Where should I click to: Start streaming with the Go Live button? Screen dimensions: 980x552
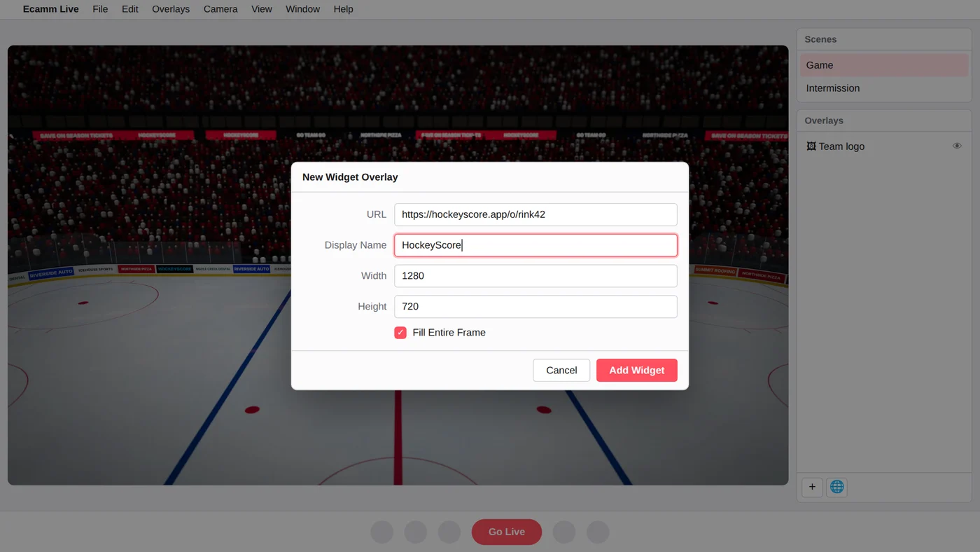[507, 532]
